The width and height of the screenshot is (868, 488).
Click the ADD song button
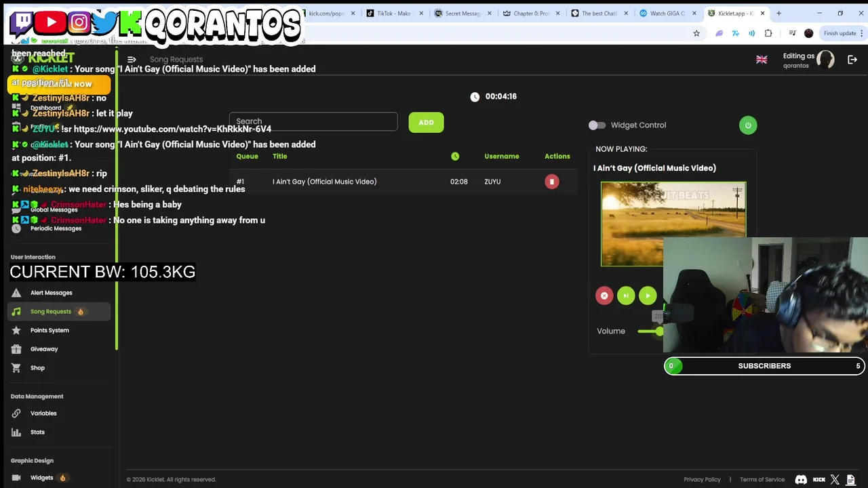(426, 123)
